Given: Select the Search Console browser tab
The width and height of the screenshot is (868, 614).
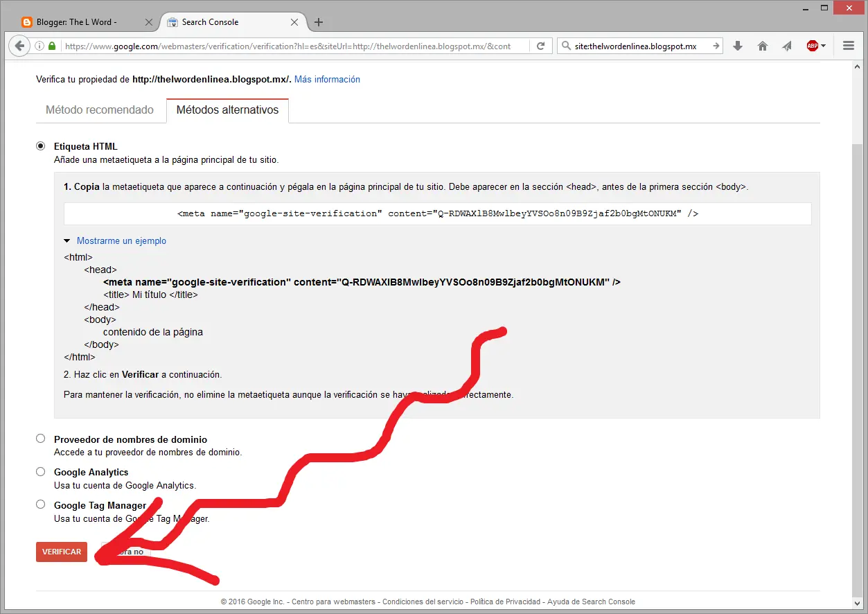Looking at the screenshot, I should [x=233, y=22].
